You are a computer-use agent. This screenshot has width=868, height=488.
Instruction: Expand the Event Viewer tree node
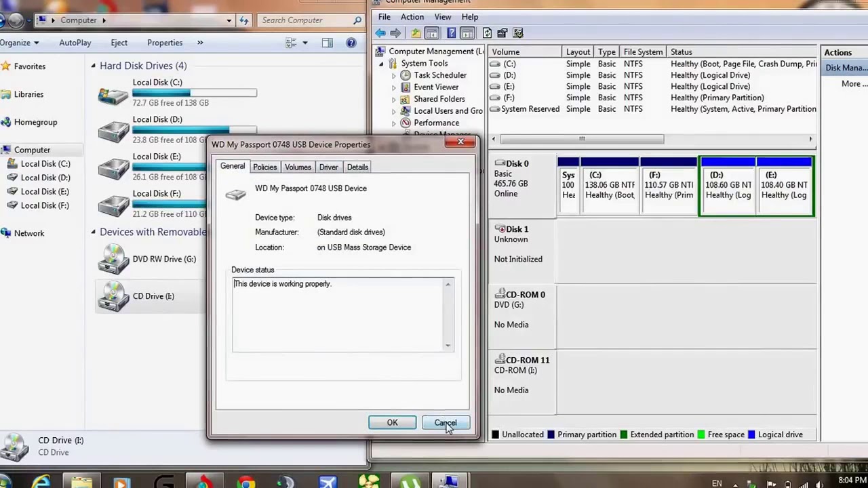point(393,87)
